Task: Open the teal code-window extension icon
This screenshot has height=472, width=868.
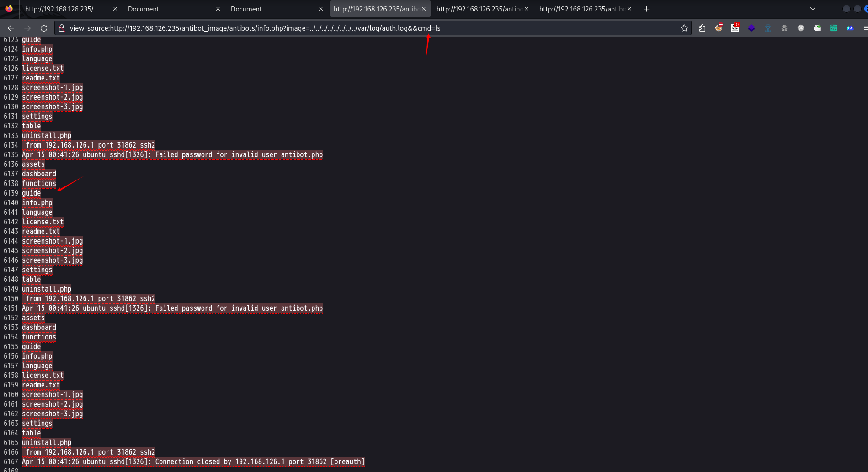Action: (834, 28)
